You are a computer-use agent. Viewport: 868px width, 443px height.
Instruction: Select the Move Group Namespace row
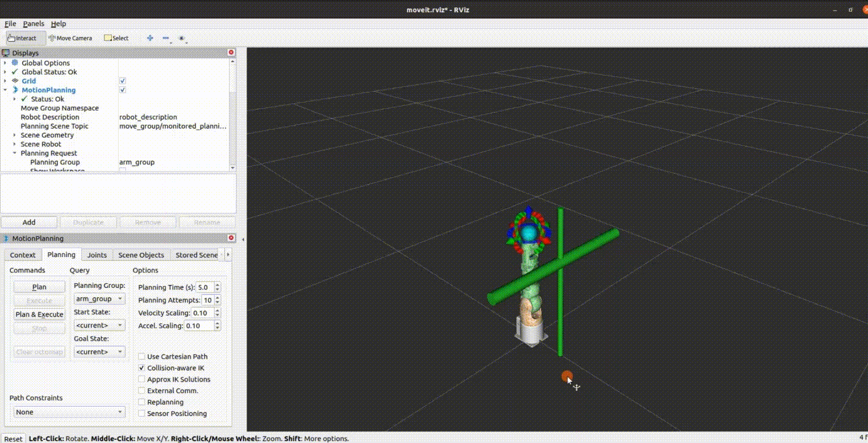click(x=115, y=108)
